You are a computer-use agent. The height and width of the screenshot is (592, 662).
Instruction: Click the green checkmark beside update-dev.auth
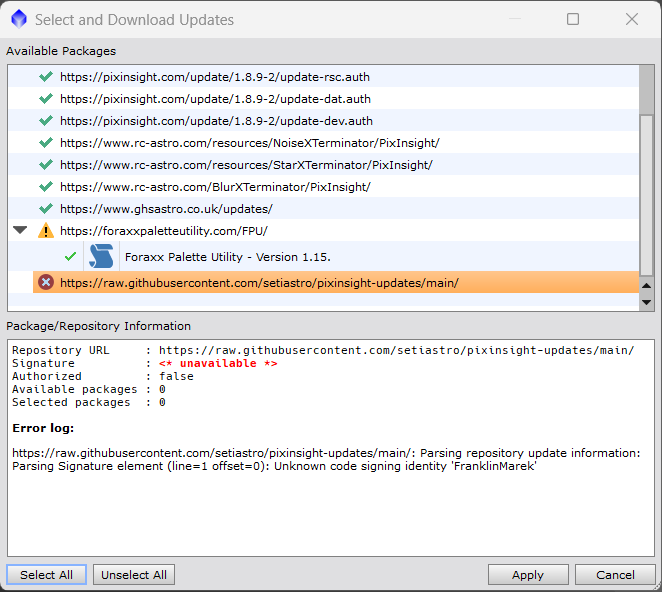click(46, 120)
